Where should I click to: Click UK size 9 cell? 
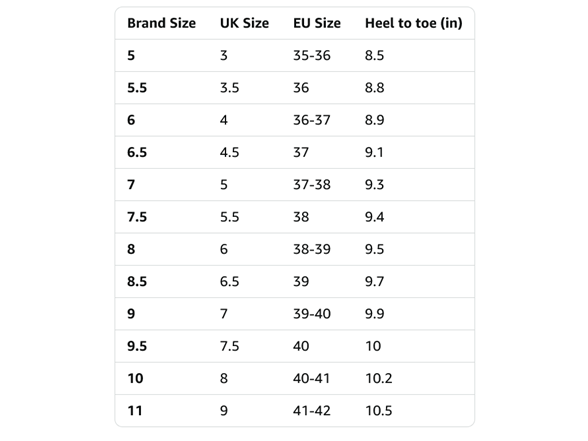coord(224,410)
